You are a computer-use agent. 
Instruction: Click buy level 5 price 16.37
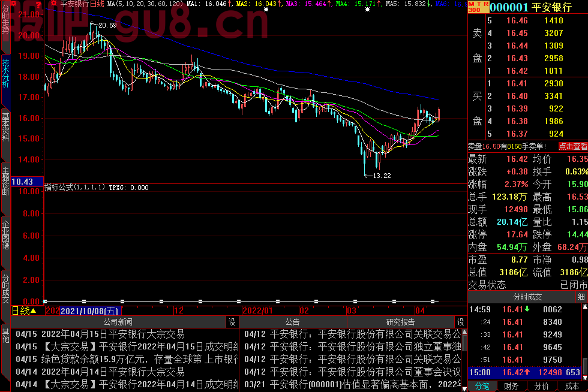[x=517, y=134]
